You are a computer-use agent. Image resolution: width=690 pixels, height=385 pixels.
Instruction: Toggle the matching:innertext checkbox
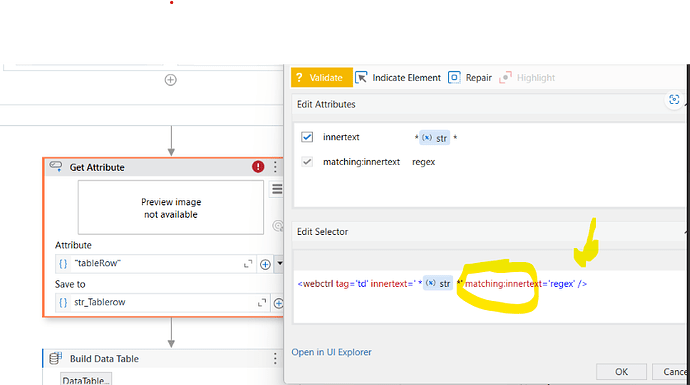click(307, 162)
